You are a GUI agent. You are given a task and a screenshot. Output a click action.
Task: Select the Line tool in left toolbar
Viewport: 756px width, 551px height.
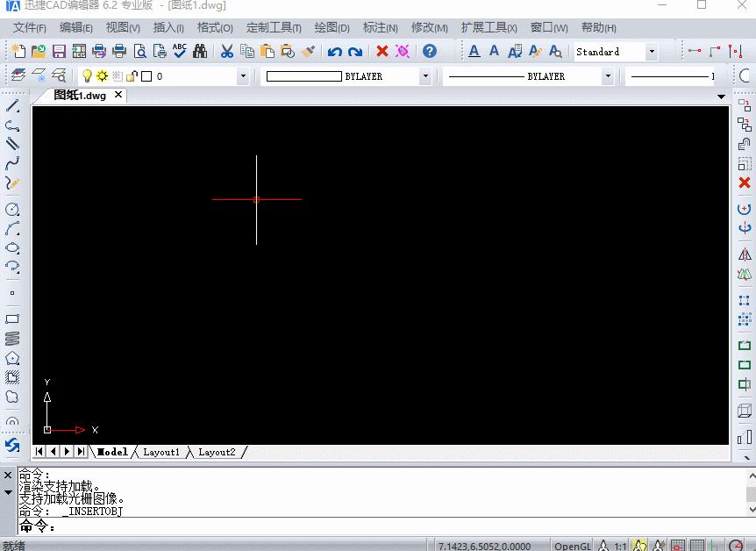[12, 105]
